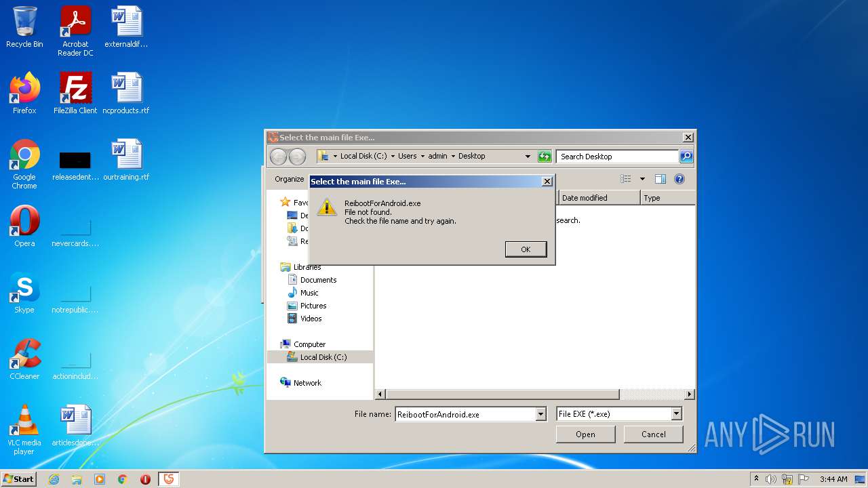Open Windows Explorer from the taskbar
This screenshot has width=868, height=488.
(77, 479)
